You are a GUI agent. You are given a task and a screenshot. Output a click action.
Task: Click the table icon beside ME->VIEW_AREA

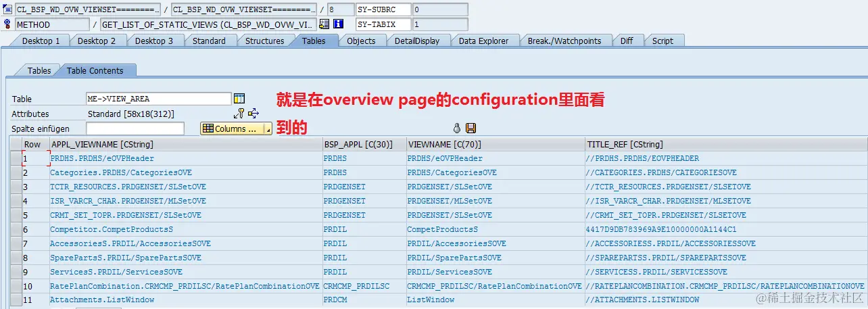click(239, 99)
